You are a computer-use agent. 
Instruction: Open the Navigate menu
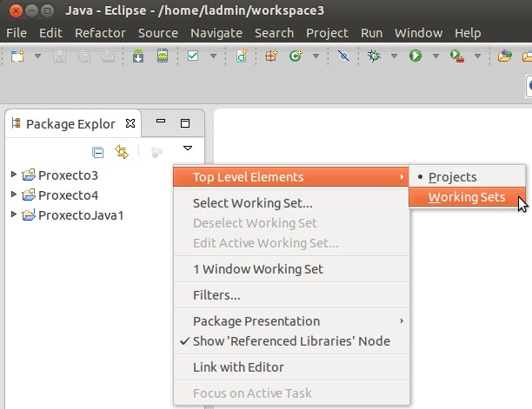tap(216, 33)
